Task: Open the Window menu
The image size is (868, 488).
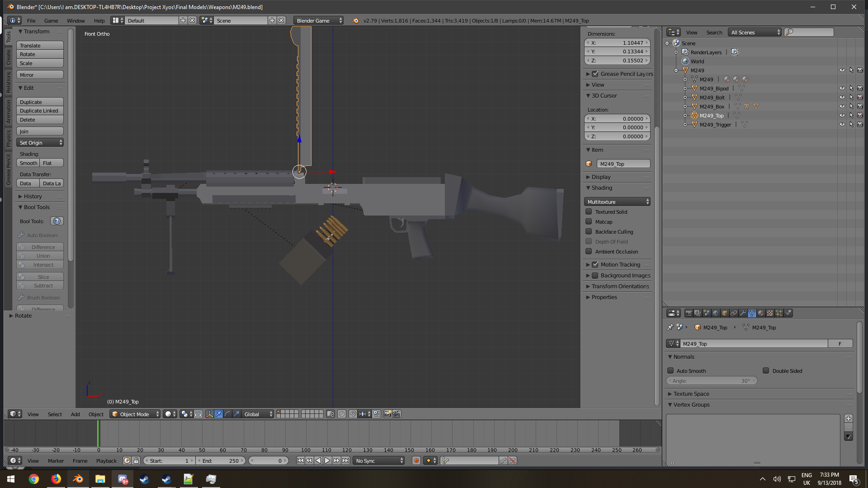Action: (x=75, y=21)
